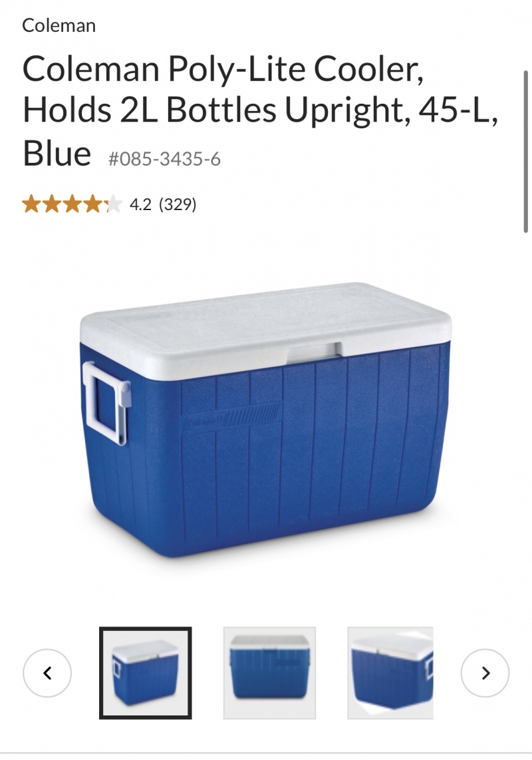Click the product number #085-3435-6
This screenshot has height=760, width=532.
(164, 159)
